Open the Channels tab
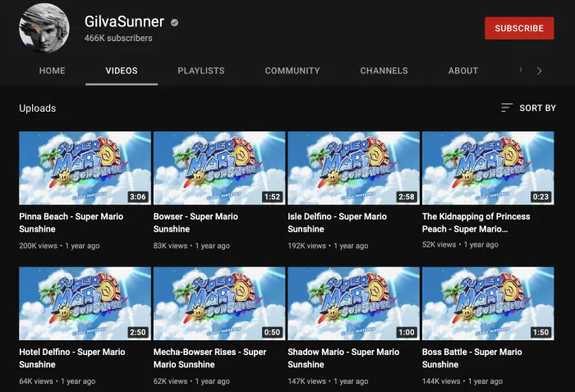The width and height of the screenshot is (575, 392). (x=384, y=71)
